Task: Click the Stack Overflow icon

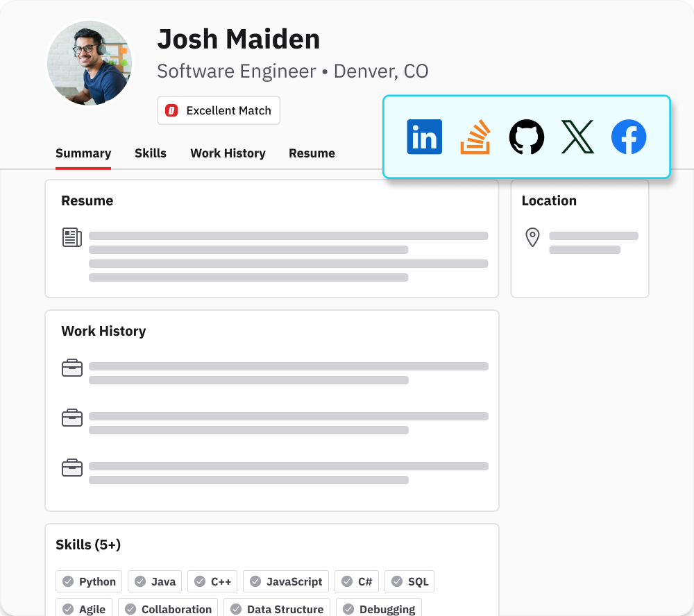Action: click(475, 137)
